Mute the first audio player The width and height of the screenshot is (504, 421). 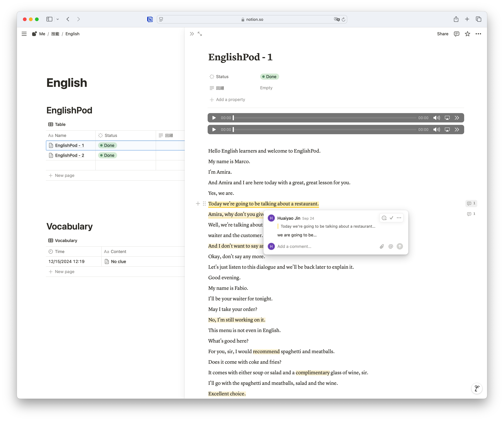click(x=437, y=118)
